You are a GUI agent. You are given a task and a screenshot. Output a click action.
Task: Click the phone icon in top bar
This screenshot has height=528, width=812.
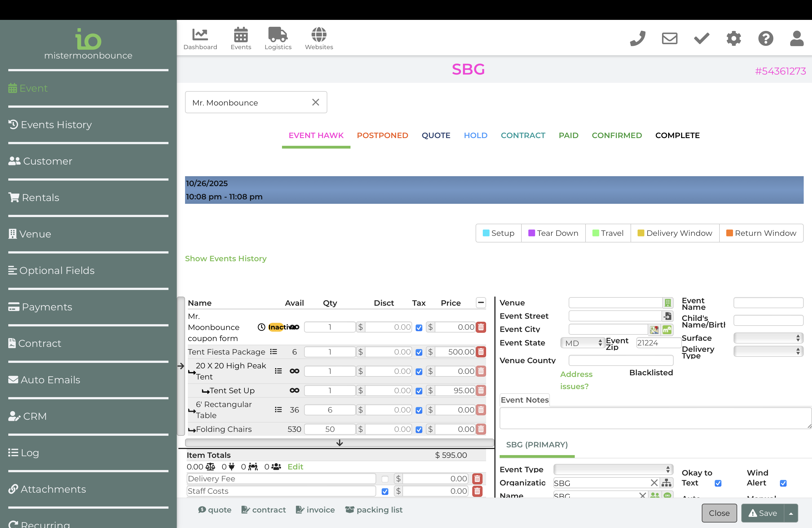pyautogui.click(x=637, y=38)
